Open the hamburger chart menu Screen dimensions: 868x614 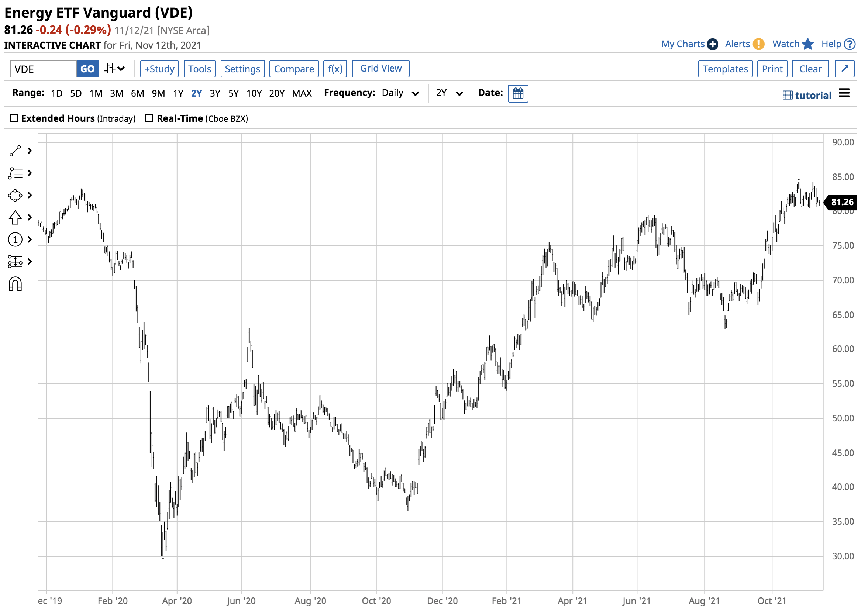click(x=844, y=93)
